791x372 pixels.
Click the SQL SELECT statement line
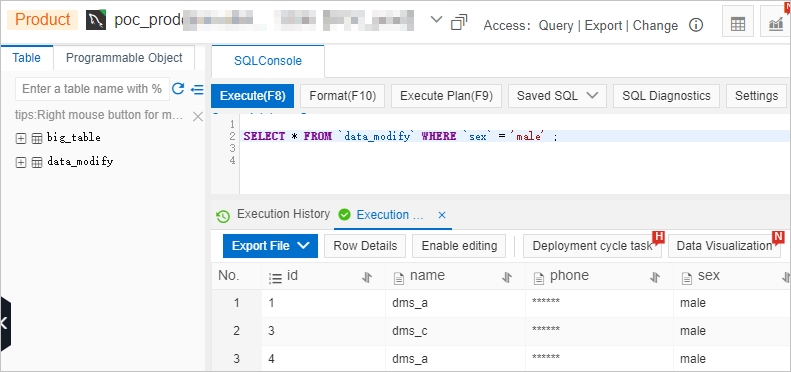pos(401,136)
